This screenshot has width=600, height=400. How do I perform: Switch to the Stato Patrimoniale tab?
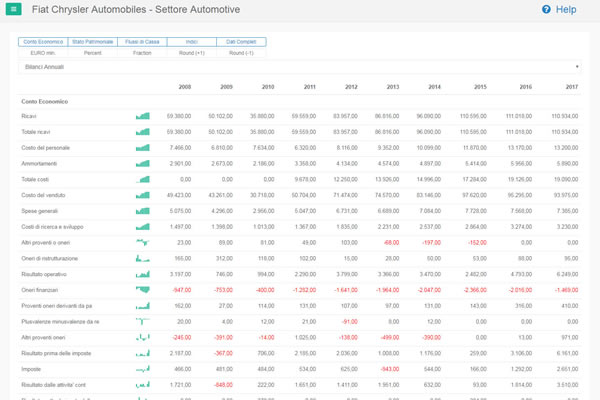click(93, 42)
